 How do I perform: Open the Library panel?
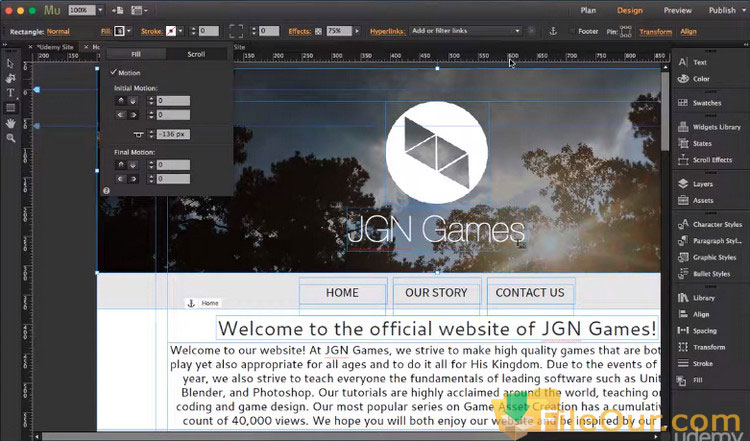point(696,298)
